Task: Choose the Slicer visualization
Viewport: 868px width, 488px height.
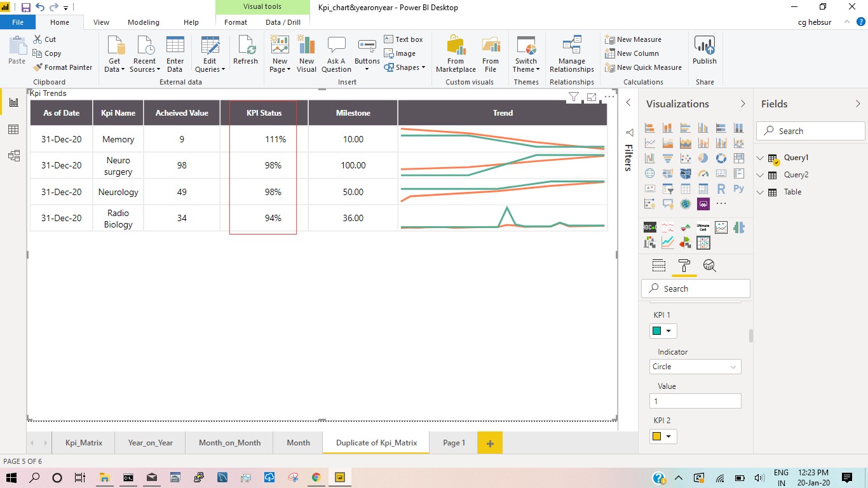Action: pyautogui.click(x=668, y=189)
